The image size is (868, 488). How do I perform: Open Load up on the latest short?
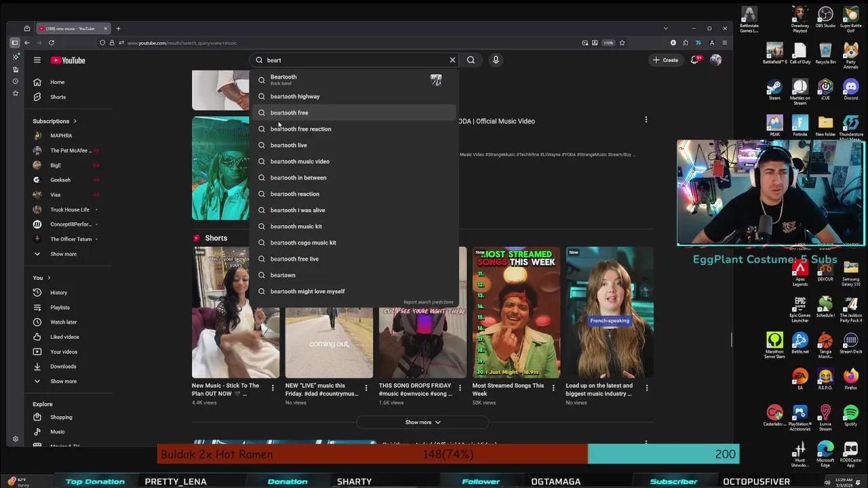point(610,313)
